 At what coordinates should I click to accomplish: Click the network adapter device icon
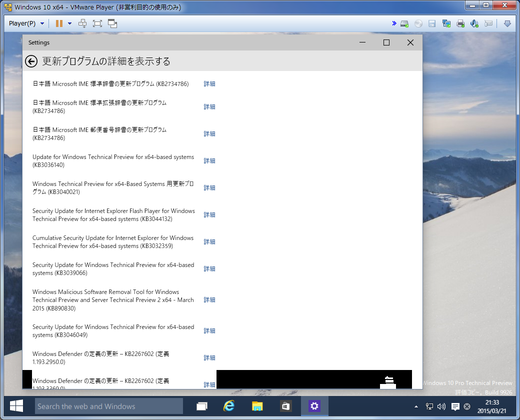(x=446, y=23)
